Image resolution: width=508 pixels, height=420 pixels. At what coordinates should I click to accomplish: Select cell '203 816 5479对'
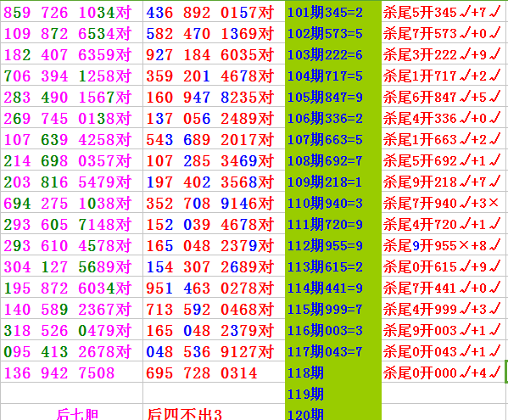[x=71, y=182]
